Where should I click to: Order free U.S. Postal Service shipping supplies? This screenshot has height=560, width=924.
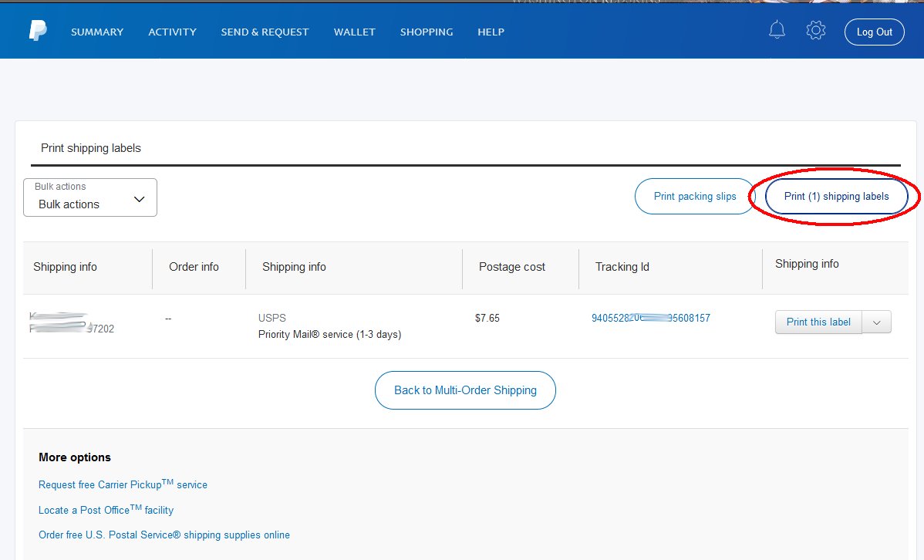tap(164, 535)
